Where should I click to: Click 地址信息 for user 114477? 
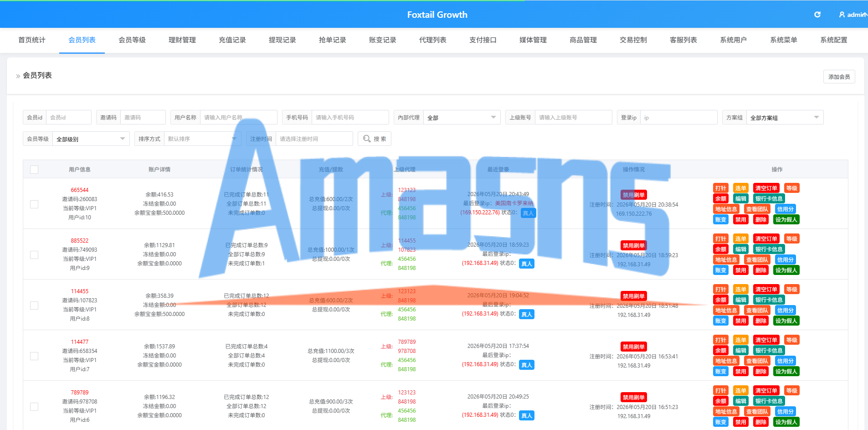click(x=726, y=361)
